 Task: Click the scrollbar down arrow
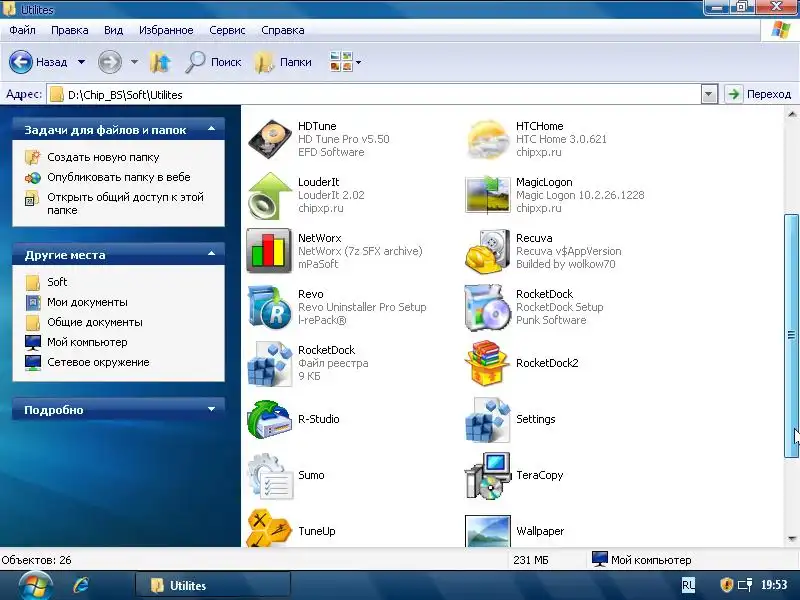pyautogui.click(x=792, y=539)
